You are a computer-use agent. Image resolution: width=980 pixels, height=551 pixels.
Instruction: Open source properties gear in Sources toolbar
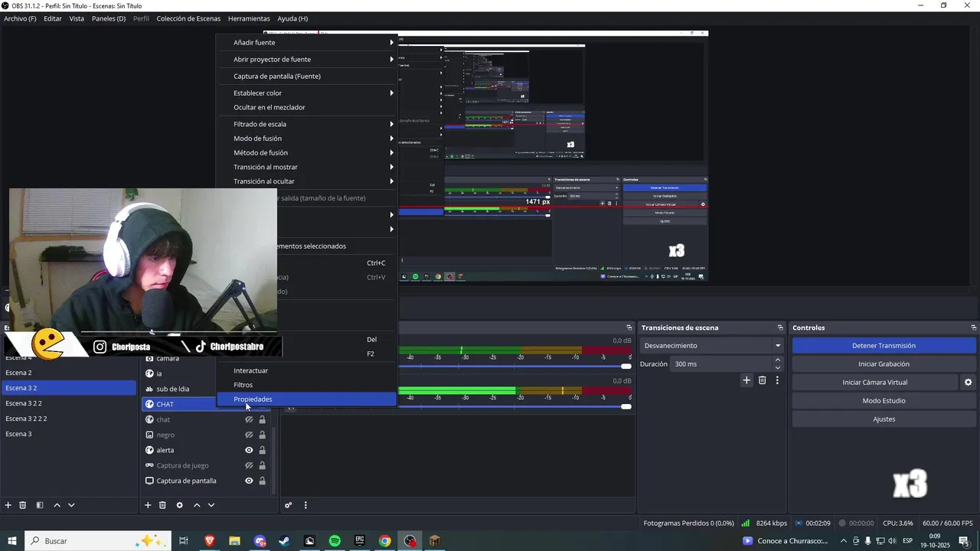pos(180,505)
